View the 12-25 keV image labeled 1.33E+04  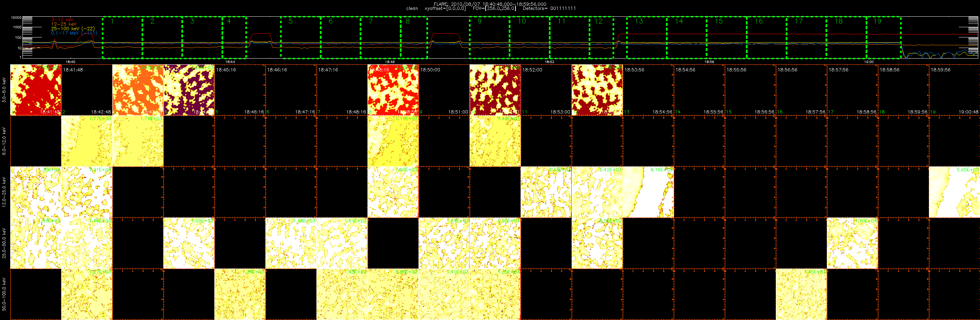point(36,192)
